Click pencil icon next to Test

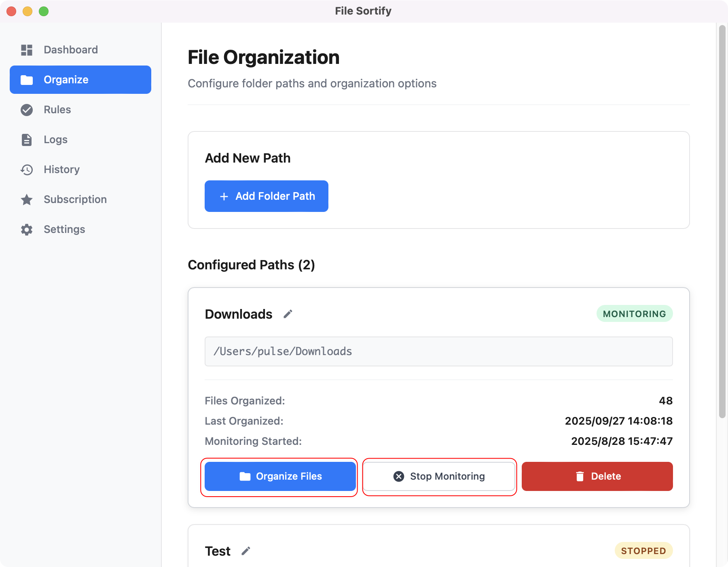click(245, 551)
